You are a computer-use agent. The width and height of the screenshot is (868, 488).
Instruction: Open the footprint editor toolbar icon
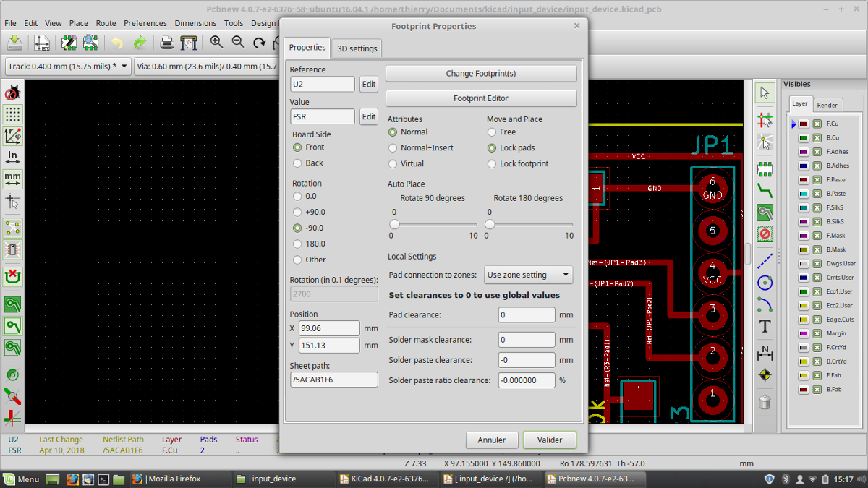point(69,43)
